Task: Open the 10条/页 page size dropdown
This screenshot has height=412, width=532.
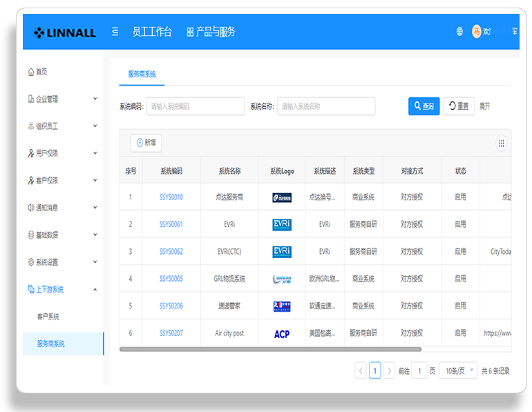Action: [458, 371]
